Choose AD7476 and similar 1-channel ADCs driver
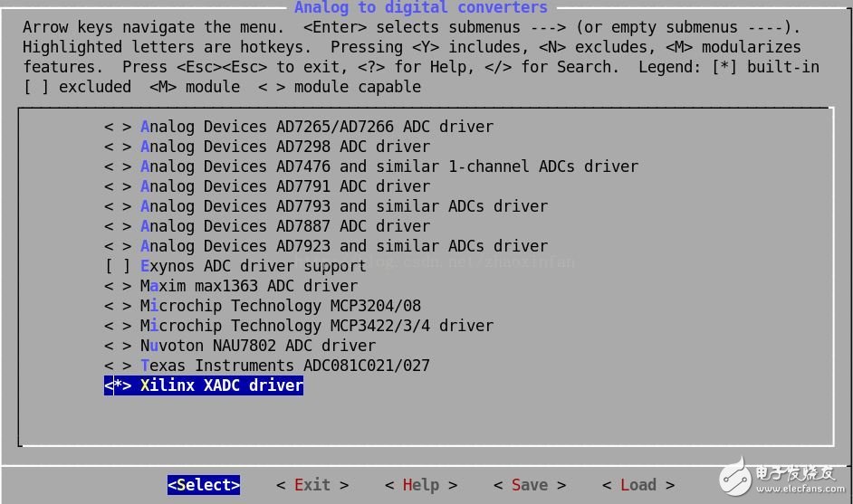The width and height of the screenshot is (853, 504). point(388,166)
